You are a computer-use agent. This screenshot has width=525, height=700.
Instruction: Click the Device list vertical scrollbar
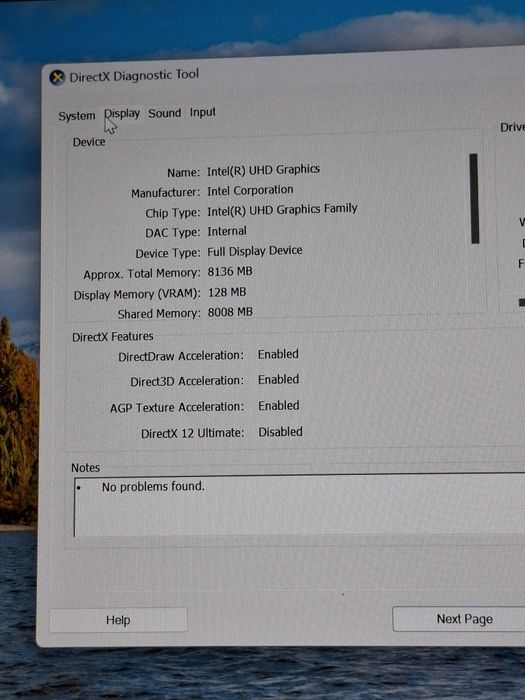[x=474, y=199]
